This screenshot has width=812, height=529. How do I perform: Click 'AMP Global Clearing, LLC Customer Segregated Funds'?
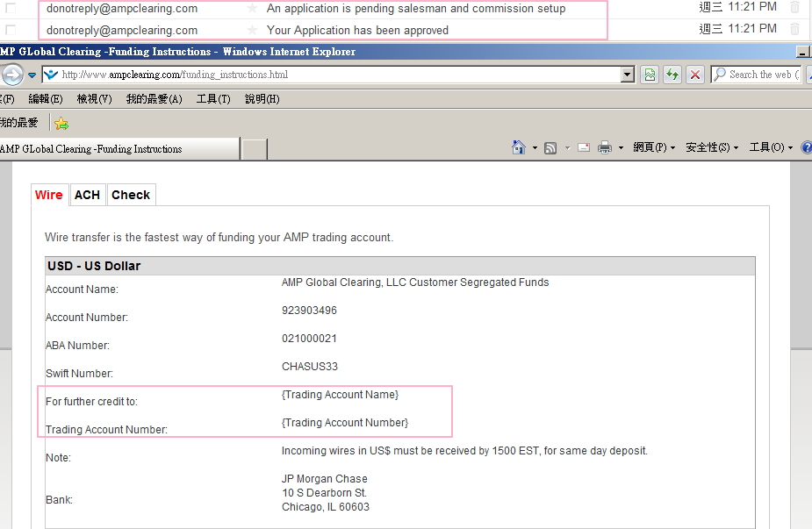[415, 282]
